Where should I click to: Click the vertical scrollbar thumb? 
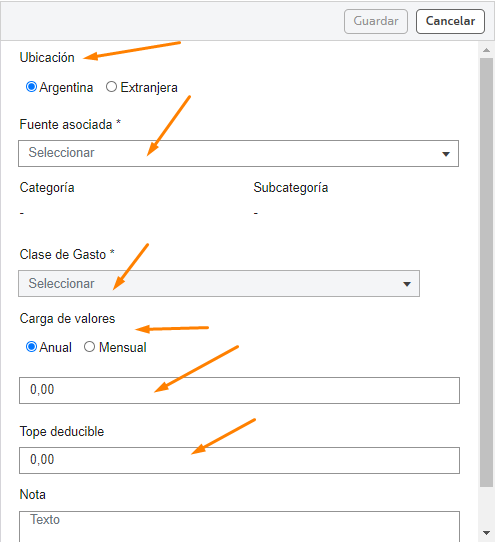point(486,272)
